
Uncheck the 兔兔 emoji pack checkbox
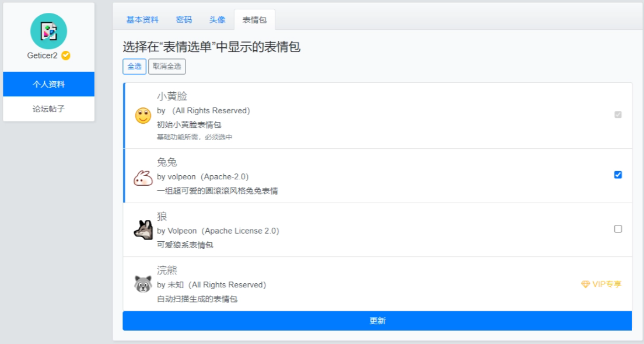[x=618, y=175]
